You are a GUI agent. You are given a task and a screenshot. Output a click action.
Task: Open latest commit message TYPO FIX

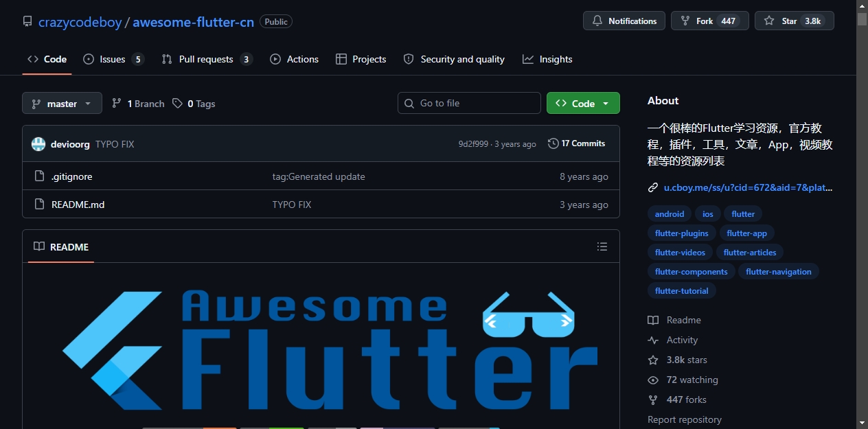115,144
